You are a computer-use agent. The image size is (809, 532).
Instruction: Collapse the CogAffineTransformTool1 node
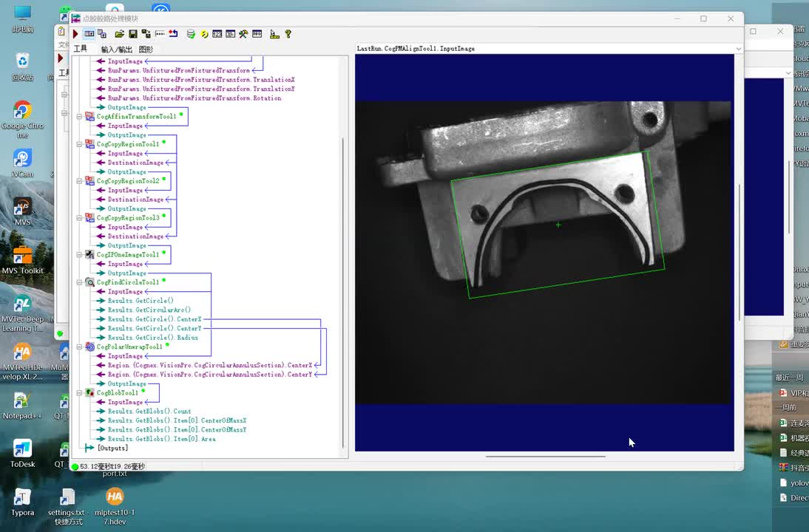coord(80,117)
